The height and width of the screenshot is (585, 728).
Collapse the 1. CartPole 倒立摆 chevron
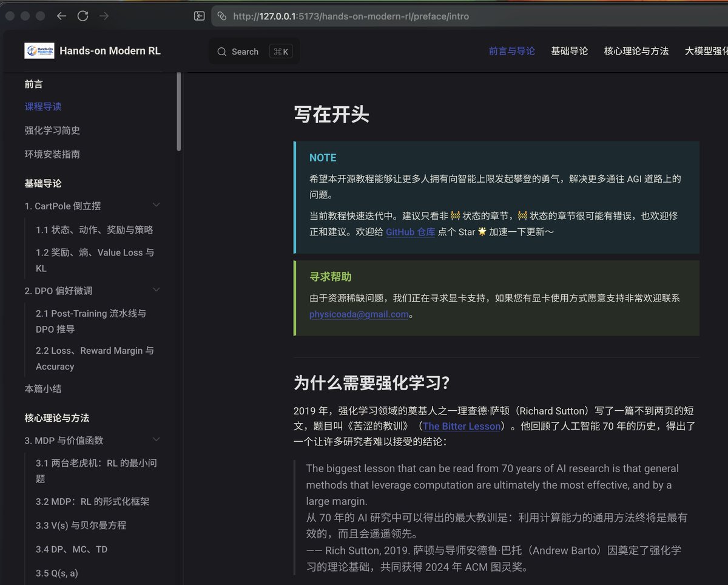click(x=156, y=205)
